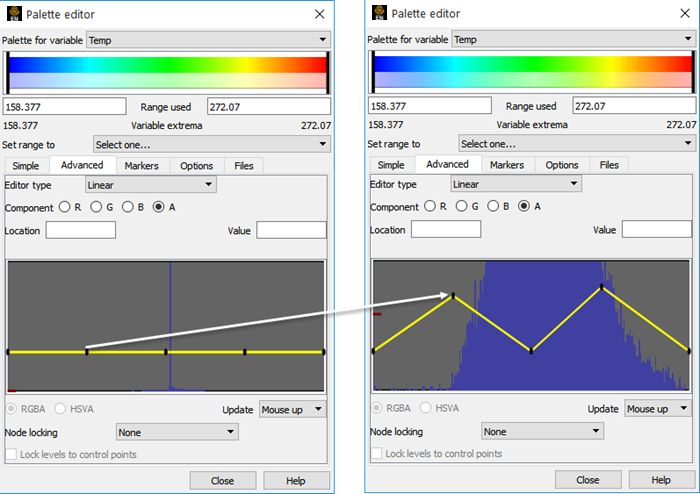Click app icon in right Palette editor title bar
Viewport: 700px width, 494px height.
pyautogui.click(x=379, y=13)
